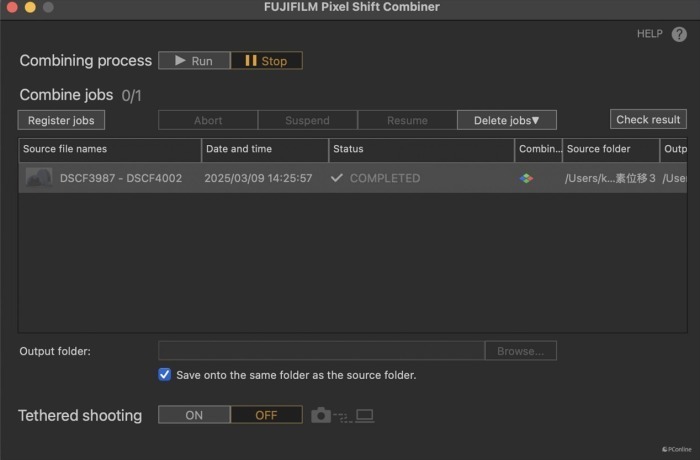Click the Browse... button
The image size is (700, 460).
click(521, 351)
